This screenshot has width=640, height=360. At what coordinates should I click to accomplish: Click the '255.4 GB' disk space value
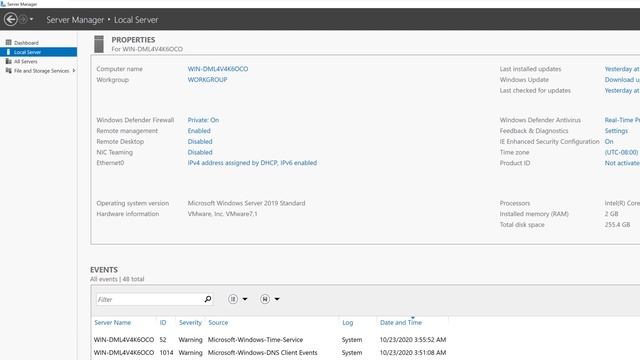[617, 224]
